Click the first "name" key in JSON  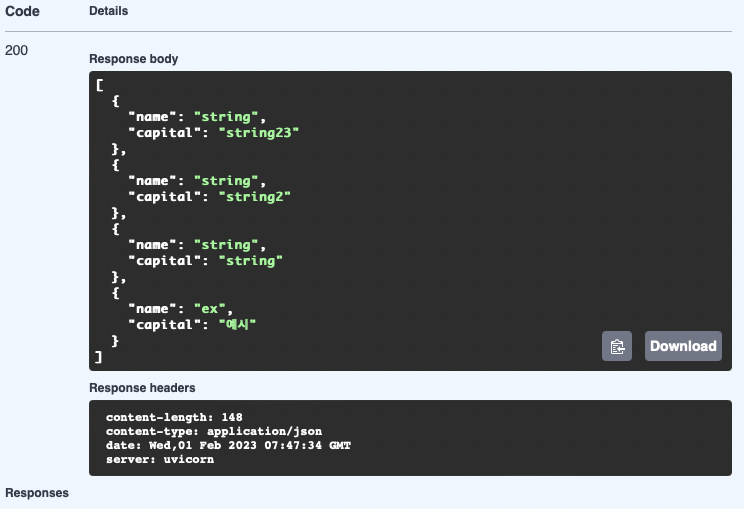pos(152,117)
